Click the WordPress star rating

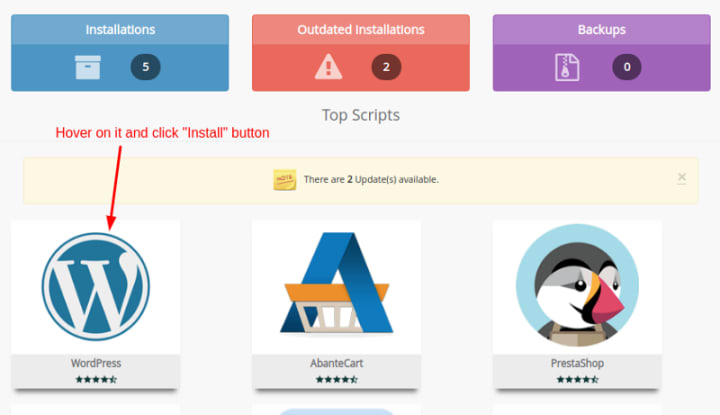coord(96,380)
